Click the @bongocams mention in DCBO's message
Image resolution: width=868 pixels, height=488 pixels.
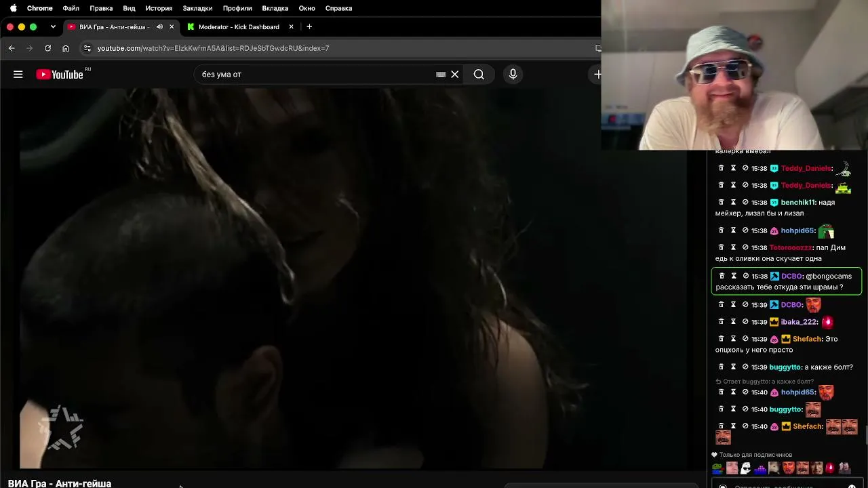coord(829,277)
